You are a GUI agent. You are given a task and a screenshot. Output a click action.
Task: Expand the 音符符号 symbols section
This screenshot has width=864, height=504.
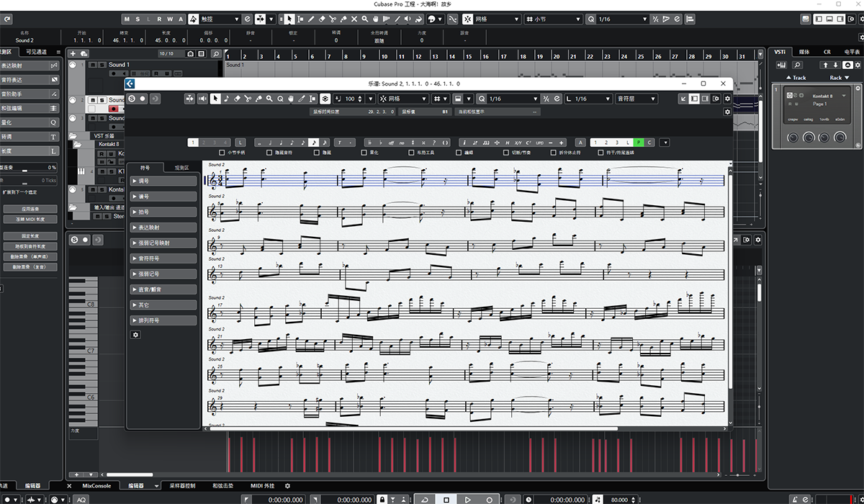(x=163, y=258)
